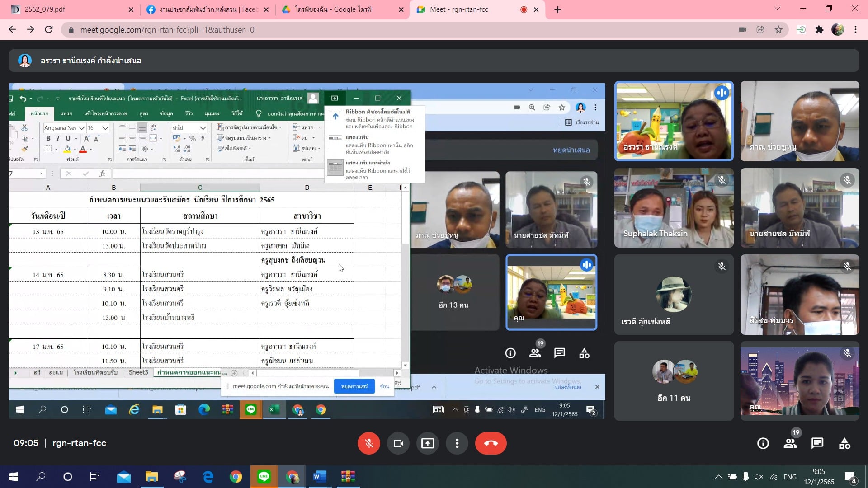The image size is (868, 488).
Task: Click the percent style button in Excel
Action: pos(193,138)
